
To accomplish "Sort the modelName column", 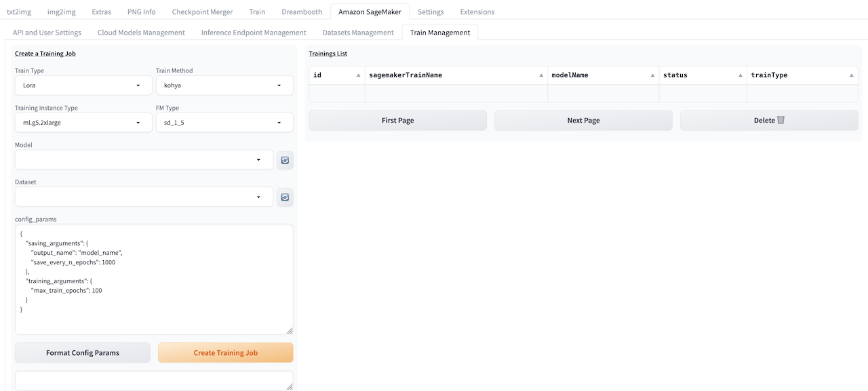I will (x=652, y=75).
